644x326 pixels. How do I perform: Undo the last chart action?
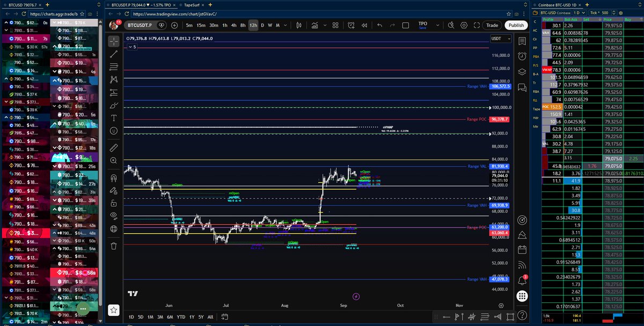379,25
